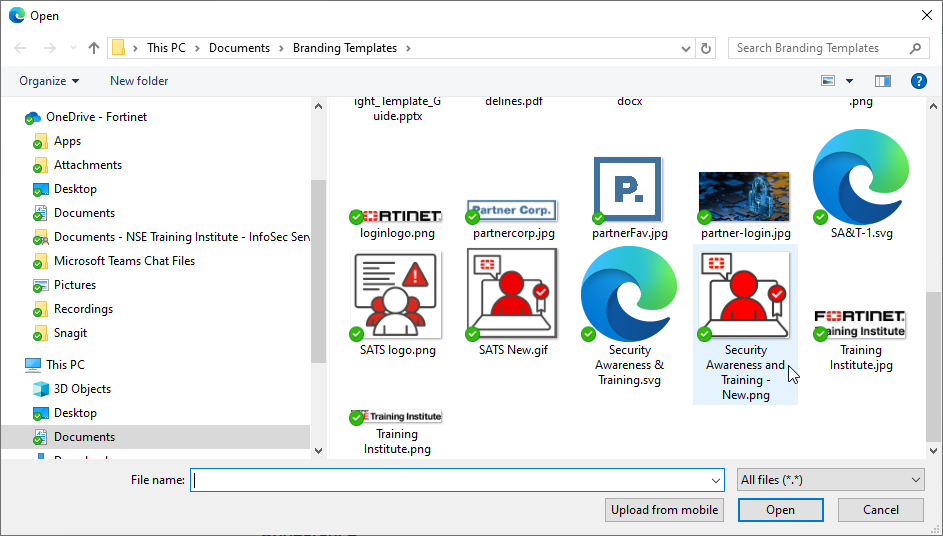Open Microsoft Teams Chat Files folder
Viewport: 943px width, 536px height.
click(x=124, y=261)
